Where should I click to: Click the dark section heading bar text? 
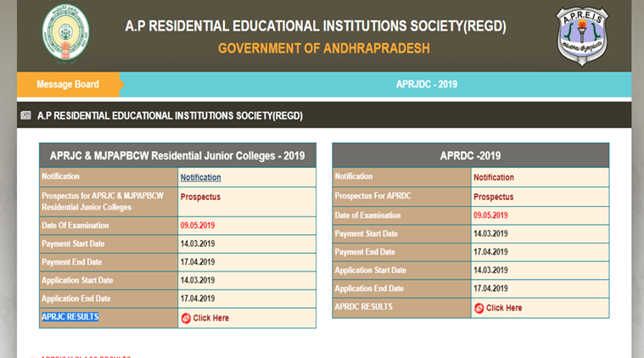coord(170,115)
